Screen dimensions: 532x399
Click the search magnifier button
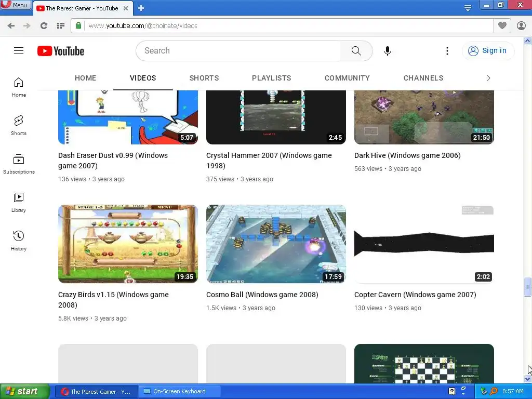point(356,51)
